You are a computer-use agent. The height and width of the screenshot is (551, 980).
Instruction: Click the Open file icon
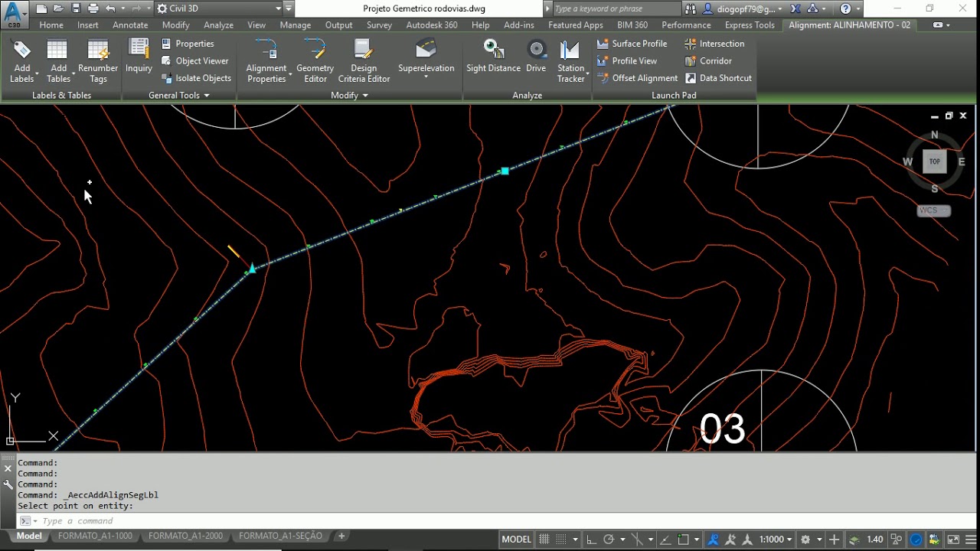[x=58, y=8]
